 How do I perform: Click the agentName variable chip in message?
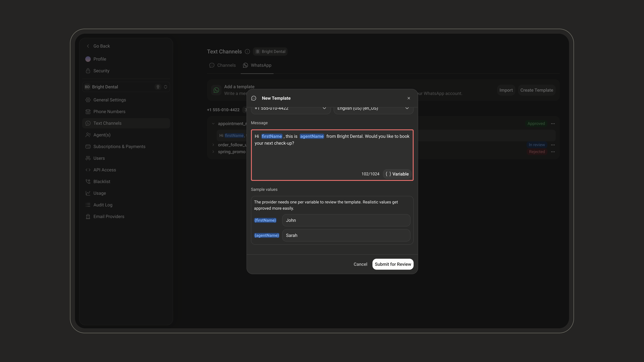312,136
